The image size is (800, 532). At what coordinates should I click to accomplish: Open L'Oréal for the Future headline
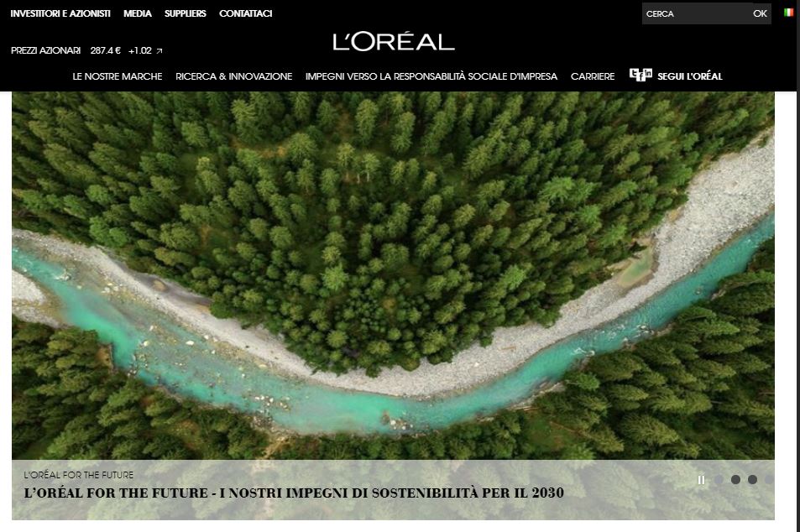294,493
